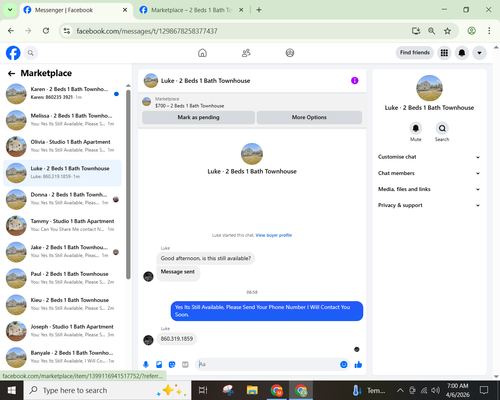Open the Facebook menu grid icon

(x=444, y=53)
